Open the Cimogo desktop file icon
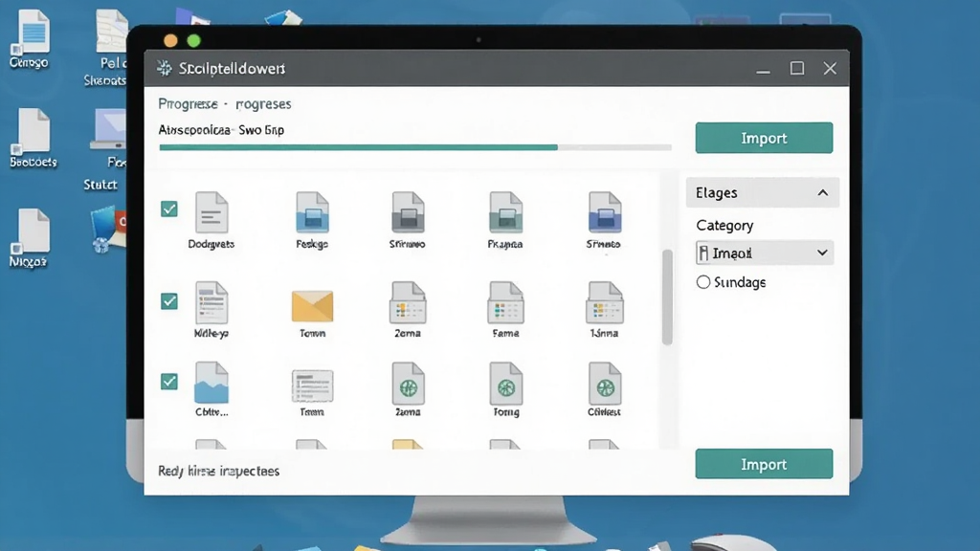The width and height of the screenshot is (980, 551). tap(33, 32)
